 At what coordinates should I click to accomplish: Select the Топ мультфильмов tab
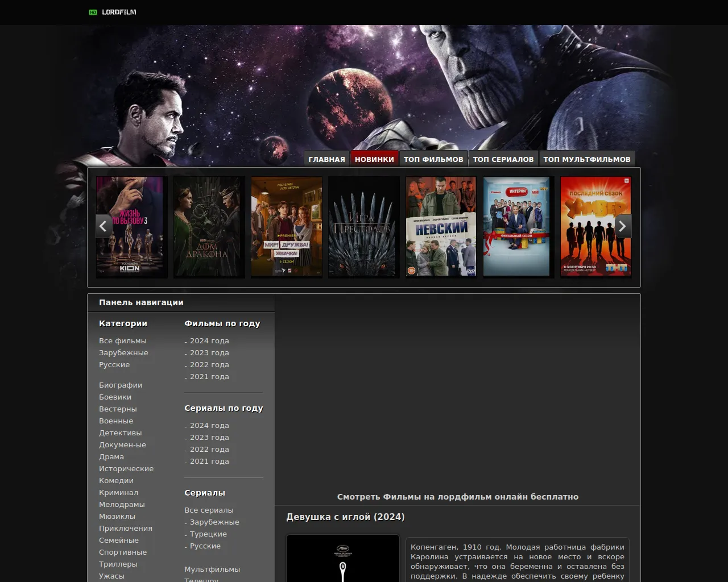click(586, 159)
